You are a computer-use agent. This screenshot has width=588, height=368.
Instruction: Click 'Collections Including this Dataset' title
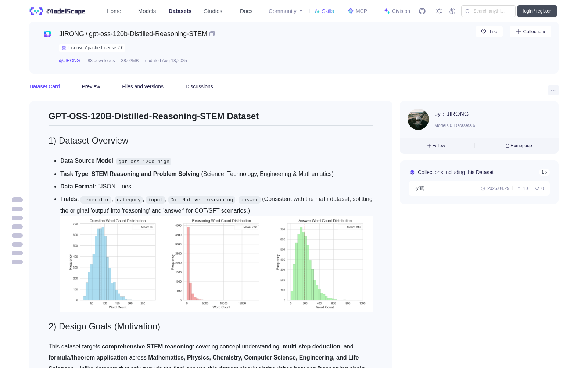click(x=456, y=172)
